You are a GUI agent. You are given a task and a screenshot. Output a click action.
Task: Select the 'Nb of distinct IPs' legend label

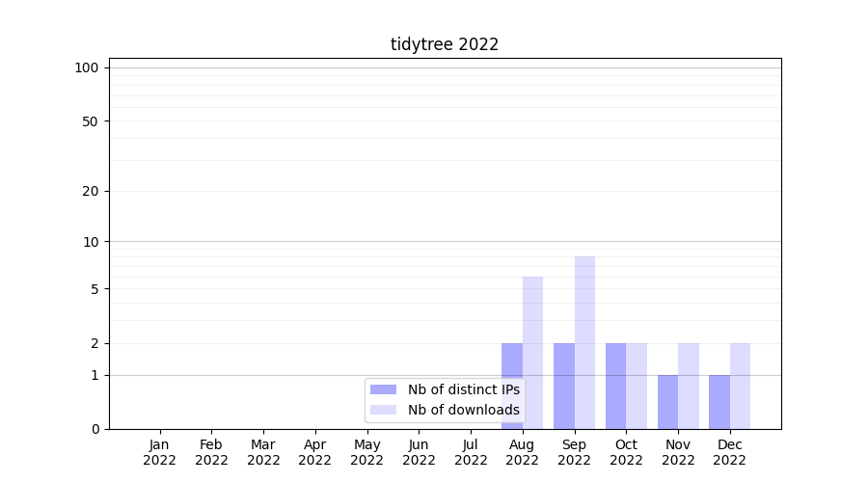click(x=464, y=389)
